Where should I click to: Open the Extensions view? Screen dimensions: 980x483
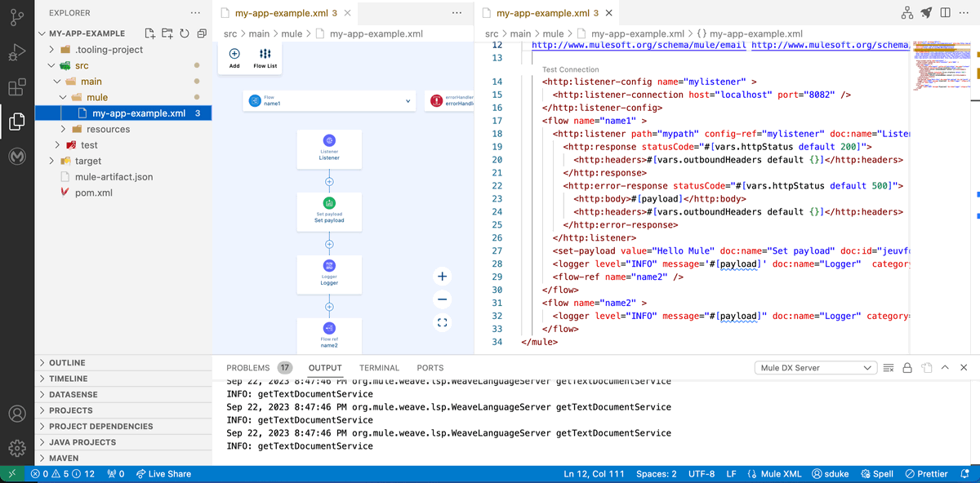click(x=17, y=87)
